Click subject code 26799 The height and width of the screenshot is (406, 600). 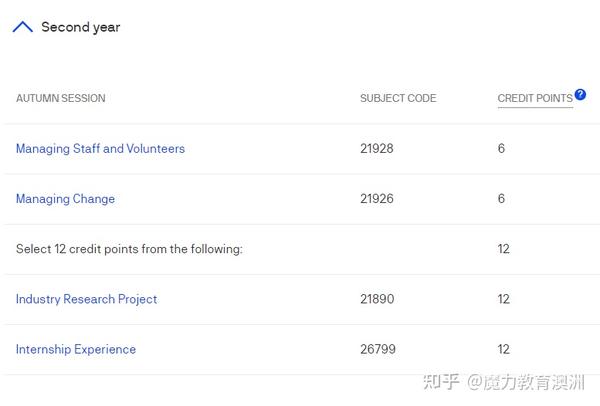[378, 349]
